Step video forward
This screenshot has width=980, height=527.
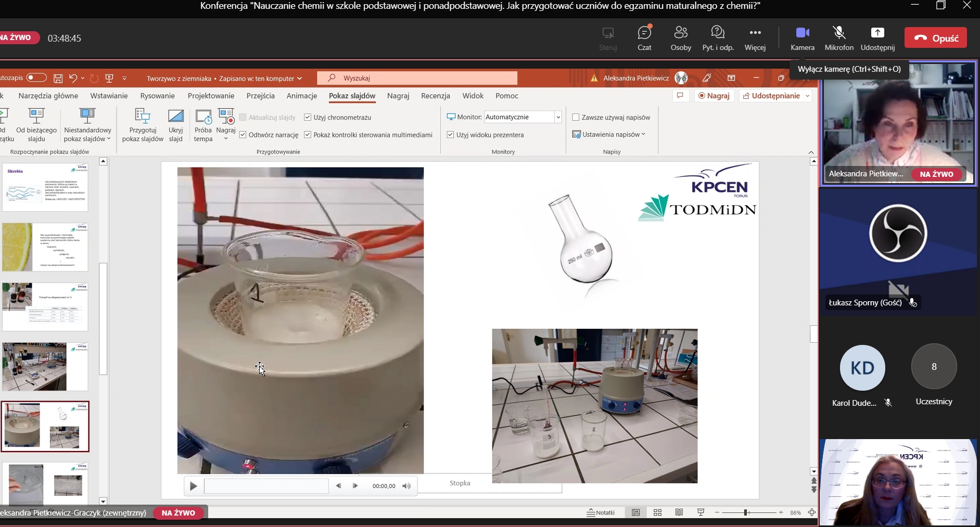[355, 486]
